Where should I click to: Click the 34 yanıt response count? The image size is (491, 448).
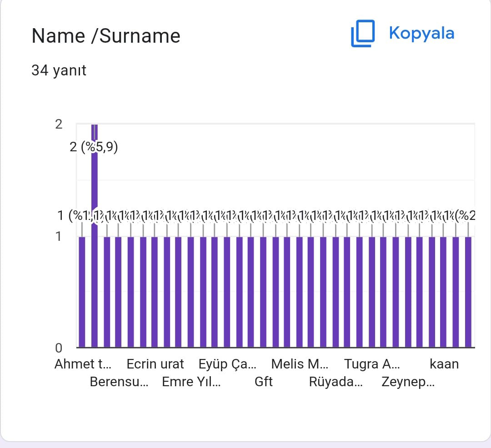(59, 70)
